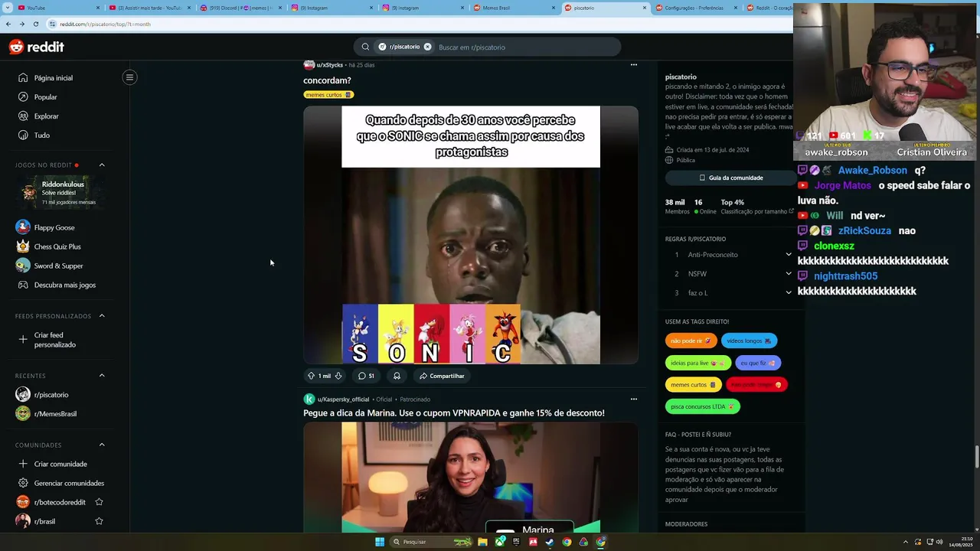Collapse the Jogos no Reddit section
This screenshot has width=980, height=551.
coord(102,165)
